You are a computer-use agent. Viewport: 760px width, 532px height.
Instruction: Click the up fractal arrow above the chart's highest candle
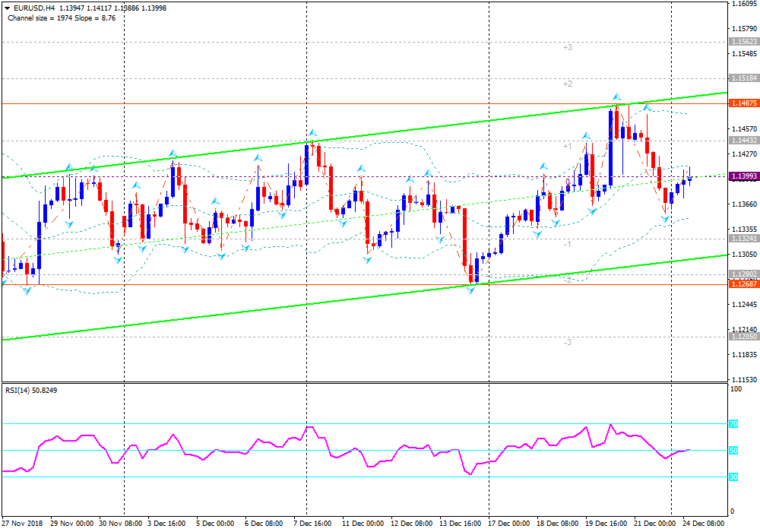616,97
